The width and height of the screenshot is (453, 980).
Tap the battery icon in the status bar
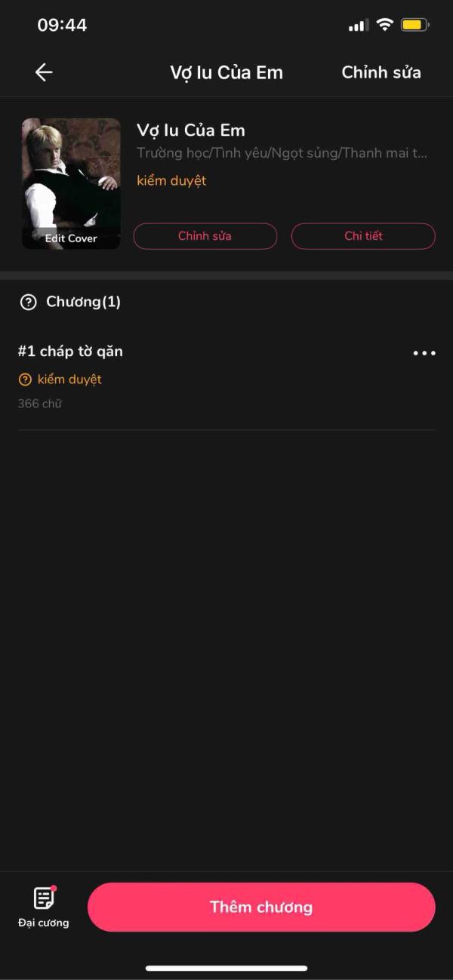(x=415, y=25)
